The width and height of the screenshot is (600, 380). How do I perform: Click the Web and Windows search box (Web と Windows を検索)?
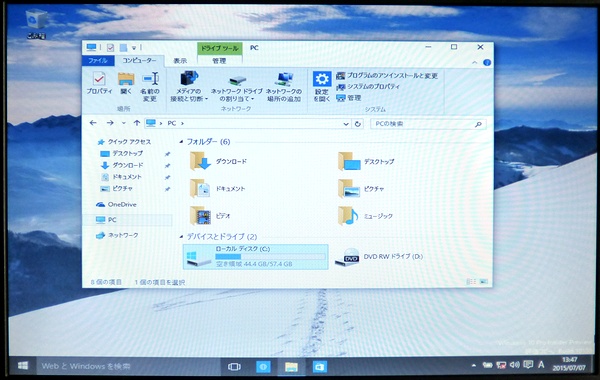128,366
